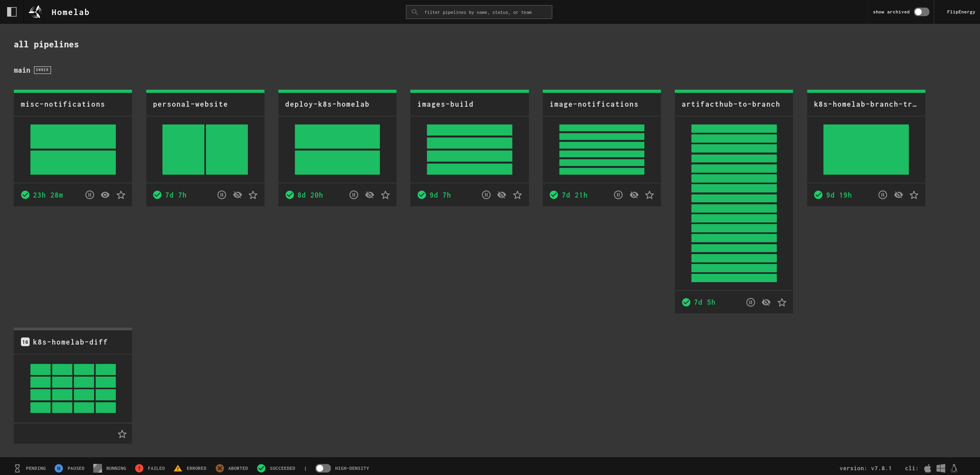Toggle visibility of the misc-notifications pipeline

tap(105, 195)
